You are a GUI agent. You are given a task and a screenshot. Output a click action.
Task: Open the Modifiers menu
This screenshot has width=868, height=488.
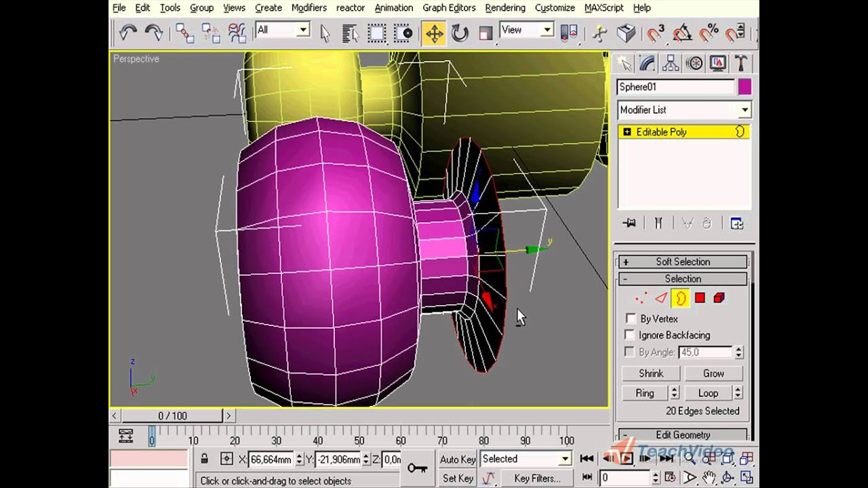click(x=309, y=7)
